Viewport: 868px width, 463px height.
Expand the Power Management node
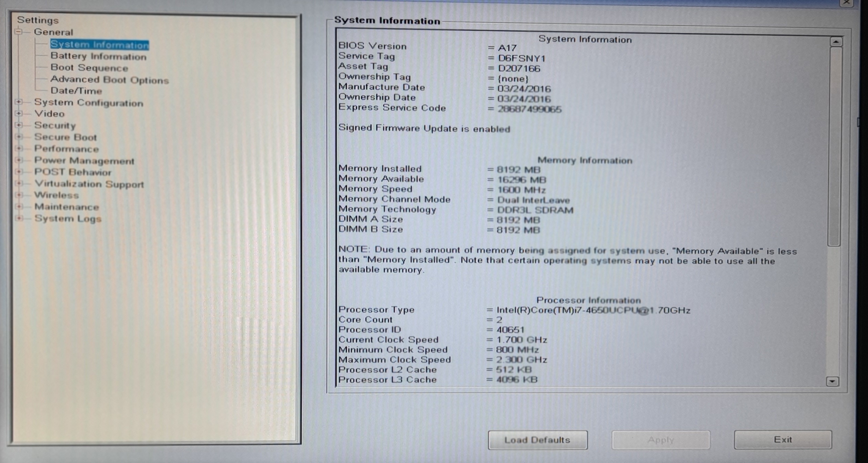(19, 160)
